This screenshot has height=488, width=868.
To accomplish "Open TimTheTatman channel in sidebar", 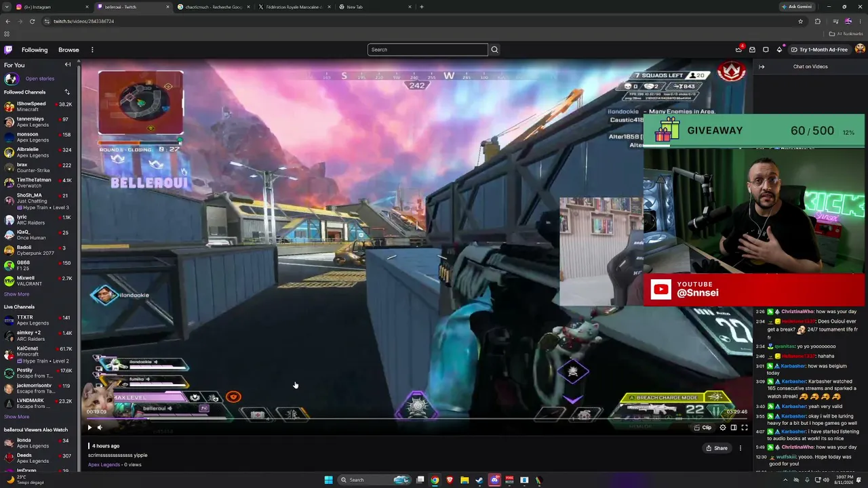I will [x=39, y=182].
